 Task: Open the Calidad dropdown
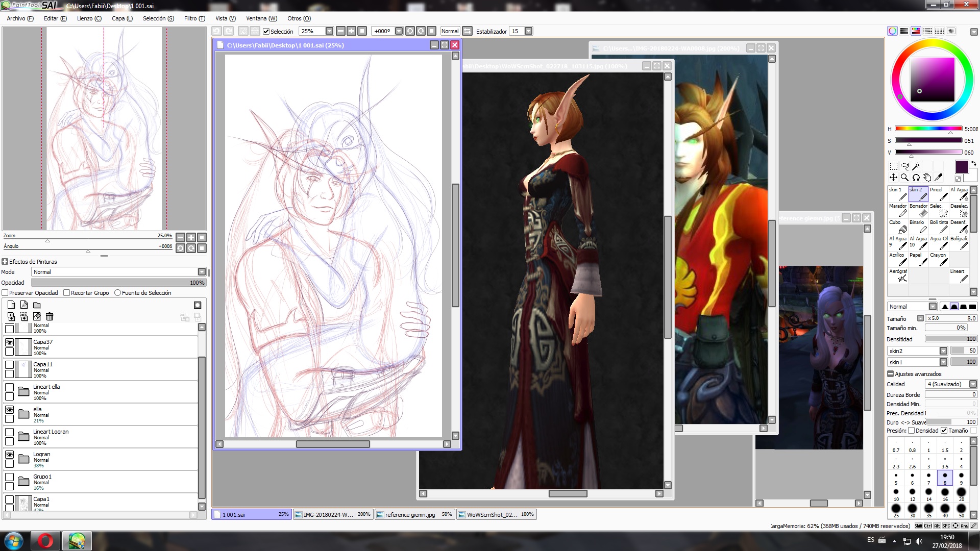973,384
